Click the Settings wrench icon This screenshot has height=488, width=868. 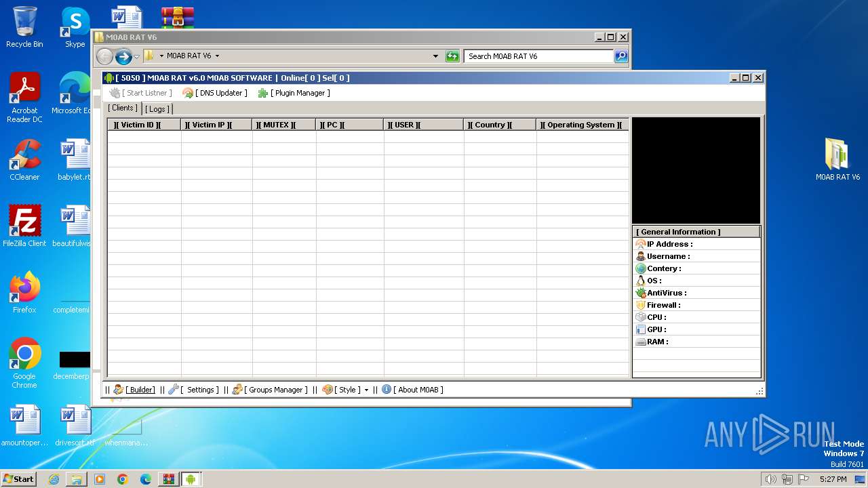click(x=174, y=390)
